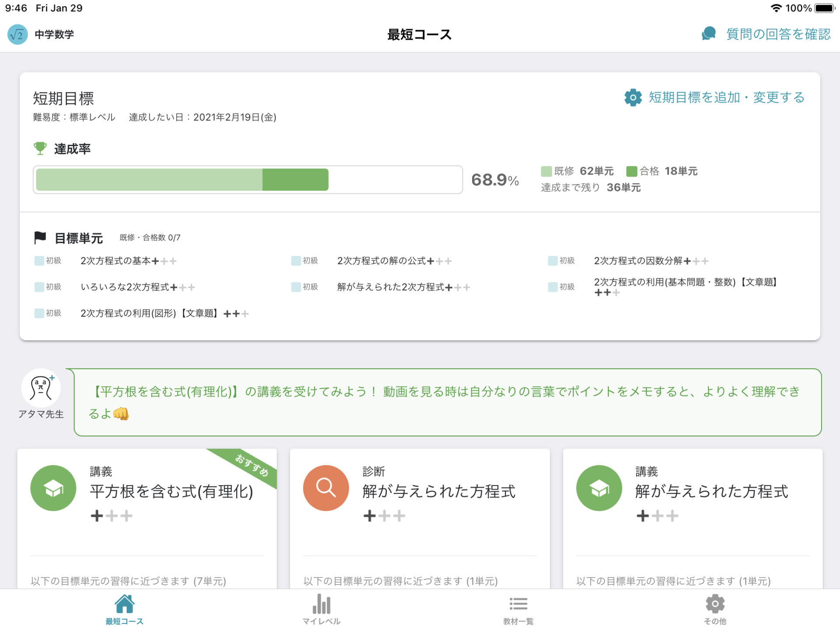This screenshot has width=840, height=630.
Task: Open the 教材一覧 list tab
Action: pyautogui.click(x=518, y=609)
